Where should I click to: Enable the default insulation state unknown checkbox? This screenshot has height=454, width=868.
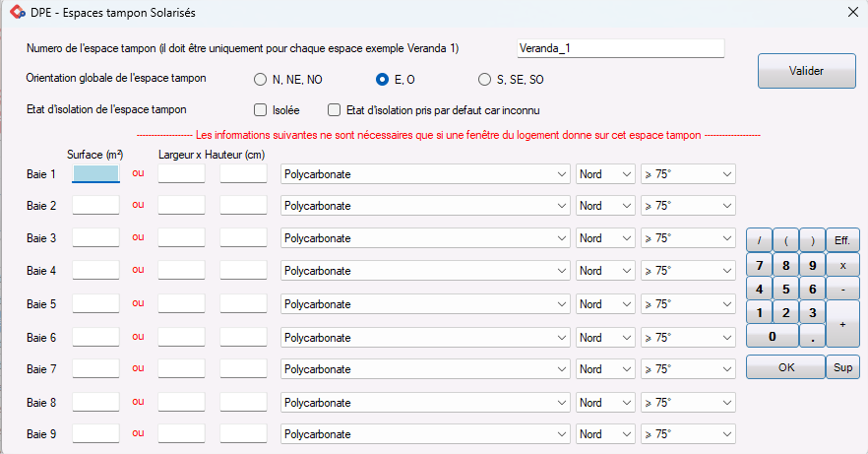click(x=335, y=110)
